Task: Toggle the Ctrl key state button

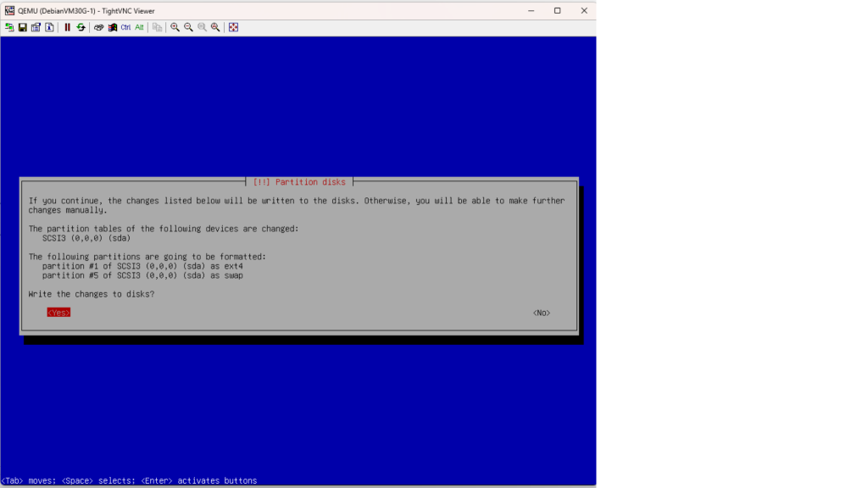Action: pyautogui.click(x=125, y=27)
